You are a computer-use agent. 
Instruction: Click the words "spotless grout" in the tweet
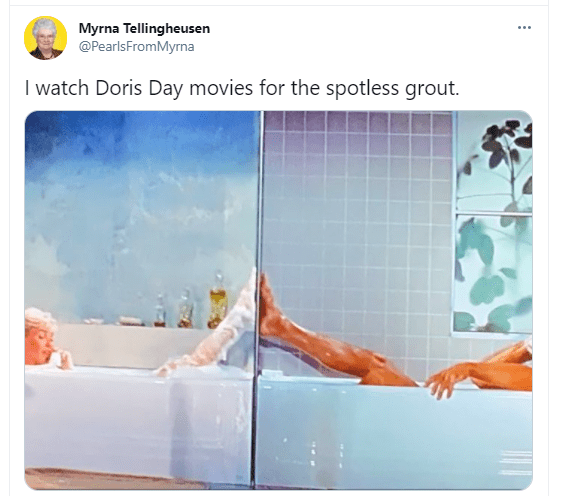tap(392, 89)
